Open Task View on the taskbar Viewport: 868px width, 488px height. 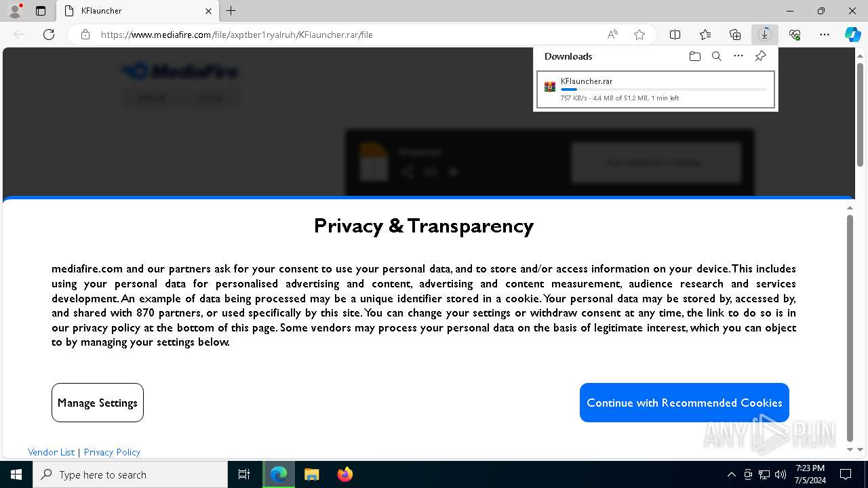(244, 474)
